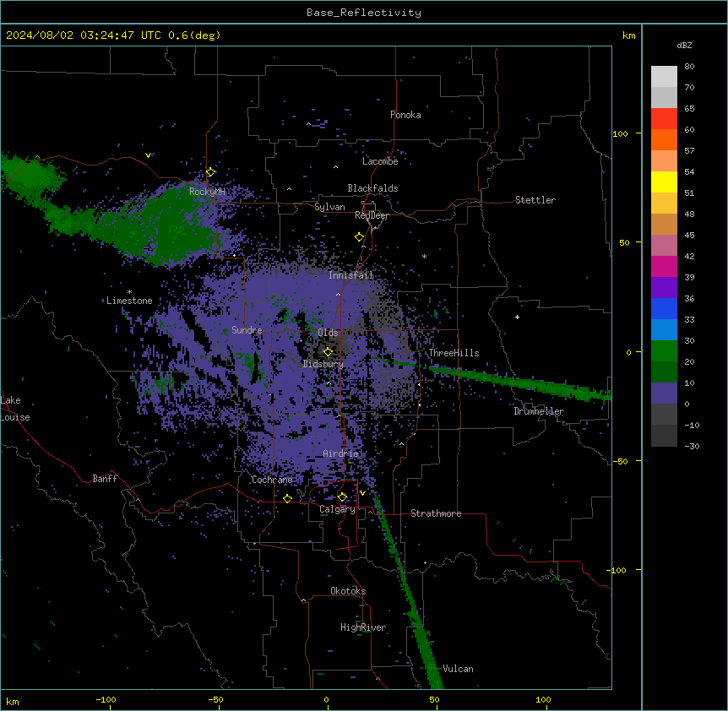Viewport: 728px width, 711px height.
Task: Pick the light gray 70-80 dBZ legend swatch
Action: click(664, 77)
